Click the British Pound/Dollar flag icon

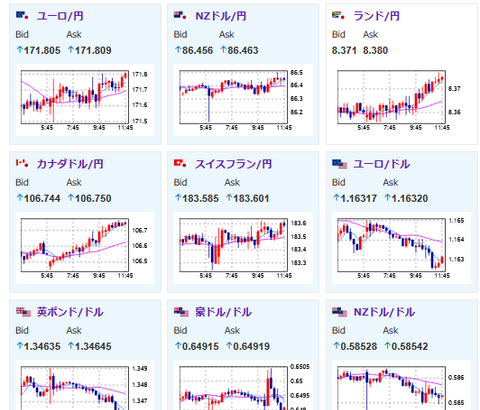click(x=23, y=312)
